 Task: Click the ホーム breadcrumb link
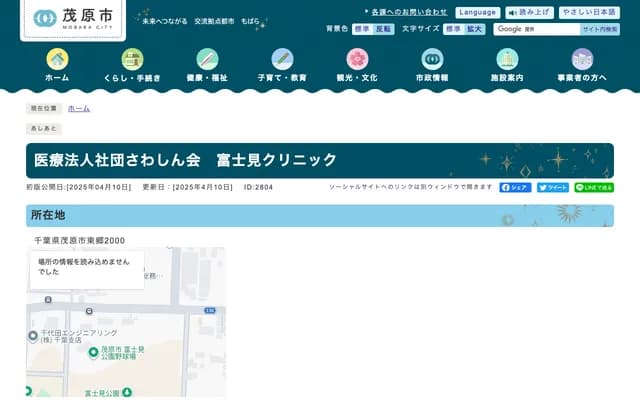tap(79, 108)
